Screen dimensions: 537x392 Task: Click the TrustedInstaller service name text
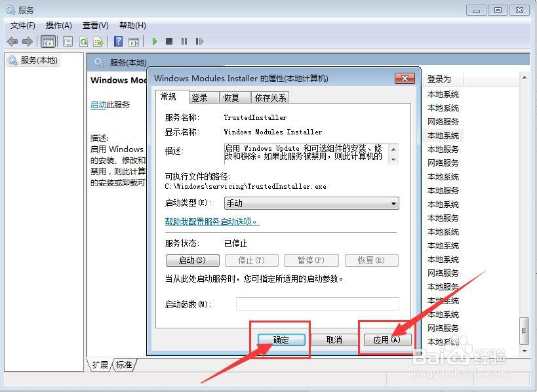(x=255, y=117)
